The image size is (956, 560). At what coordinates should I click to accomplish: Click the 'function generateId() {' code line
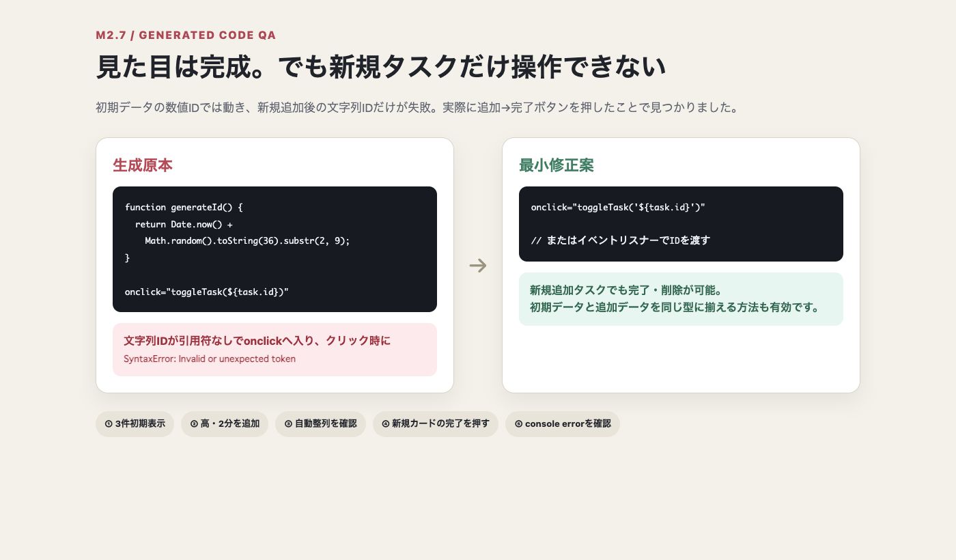[x=184, y=207]
